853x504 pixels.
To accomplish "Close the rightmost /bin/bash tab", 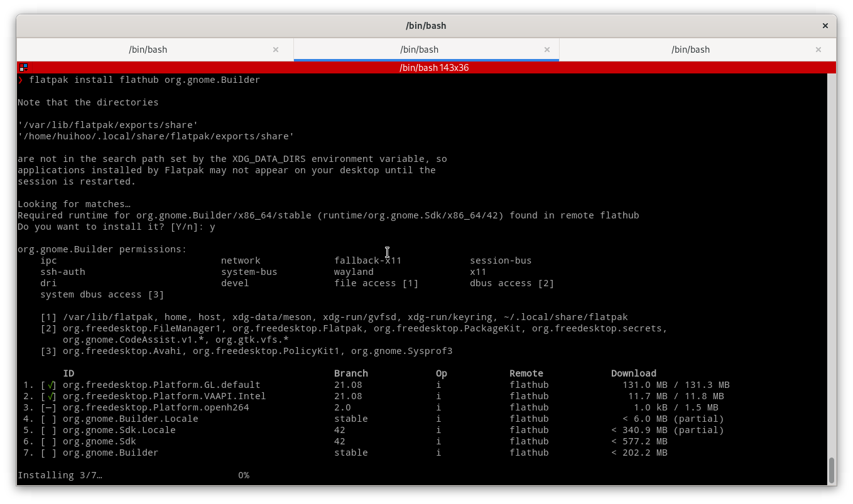I will (x=818, y=50).
